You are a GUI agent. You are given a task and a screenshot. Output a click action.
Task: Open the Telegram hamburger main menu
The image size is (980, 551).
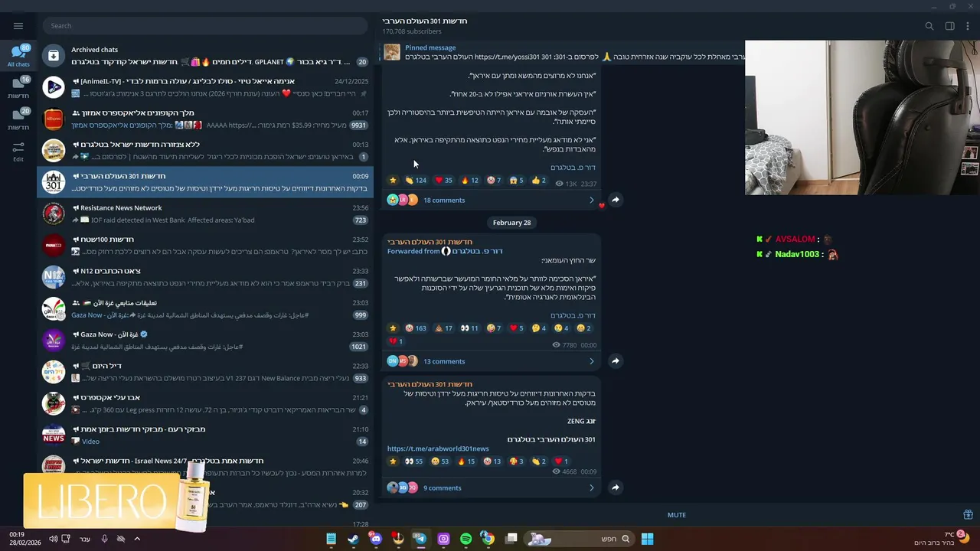point(18,25)
